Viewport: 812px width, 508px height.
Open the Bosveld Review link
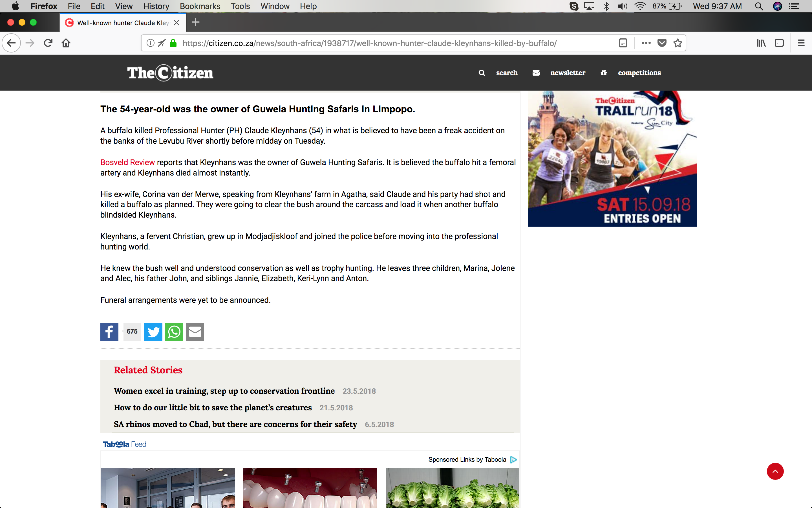click(127, 162)
